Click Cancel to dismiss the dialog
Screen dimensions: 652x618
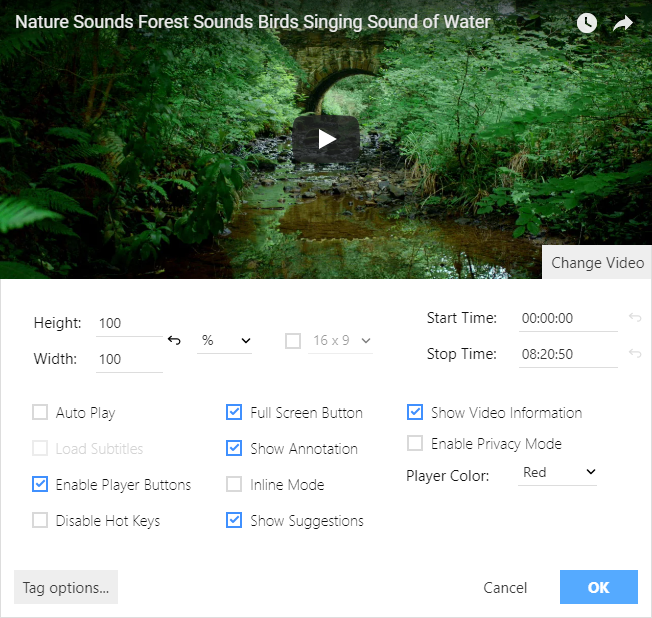click(x=505, y=587)
